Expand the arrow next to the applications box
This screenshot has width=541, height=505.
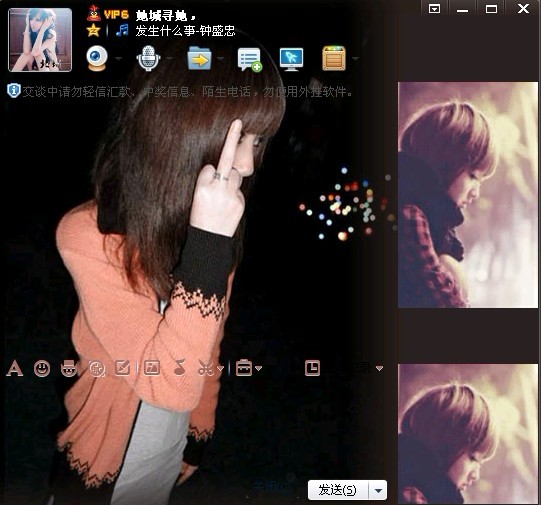[x=355, y=59]
